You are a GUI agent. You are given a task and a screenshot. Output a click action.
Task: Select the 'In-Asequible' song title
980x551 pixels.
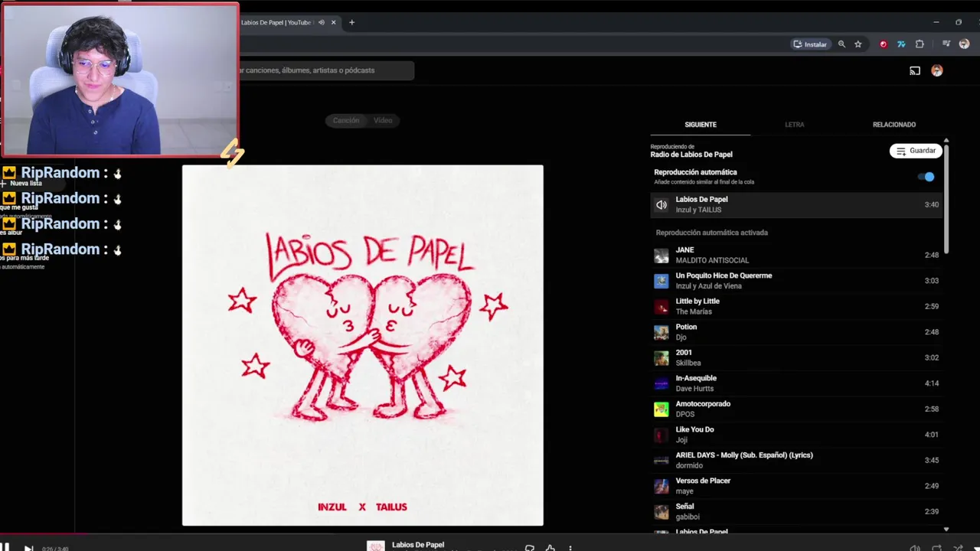click(696, 378)
